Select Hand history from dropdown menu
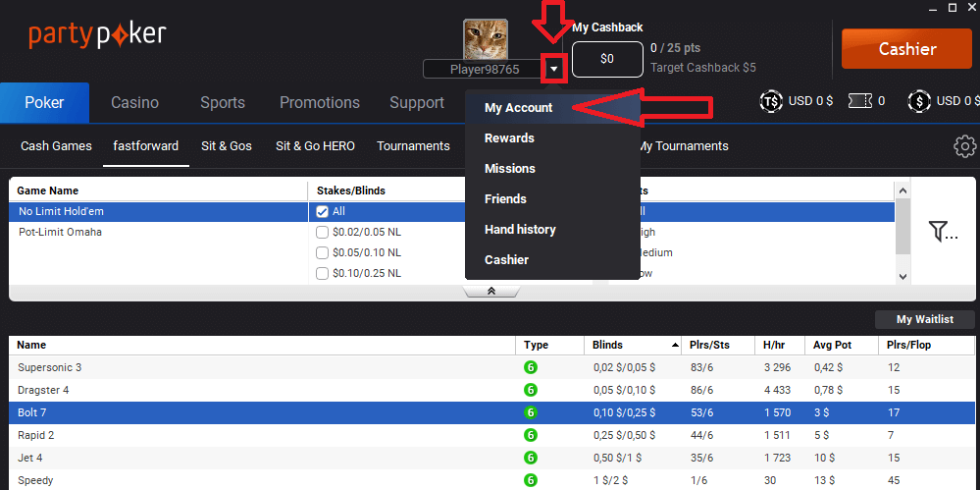980x490 pixels. tap(552, 230)
